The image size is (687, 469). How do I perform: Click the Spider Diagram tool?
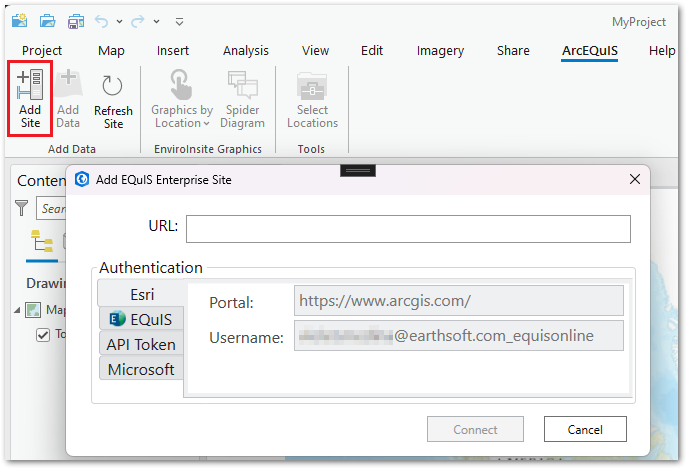click(242, 99)
